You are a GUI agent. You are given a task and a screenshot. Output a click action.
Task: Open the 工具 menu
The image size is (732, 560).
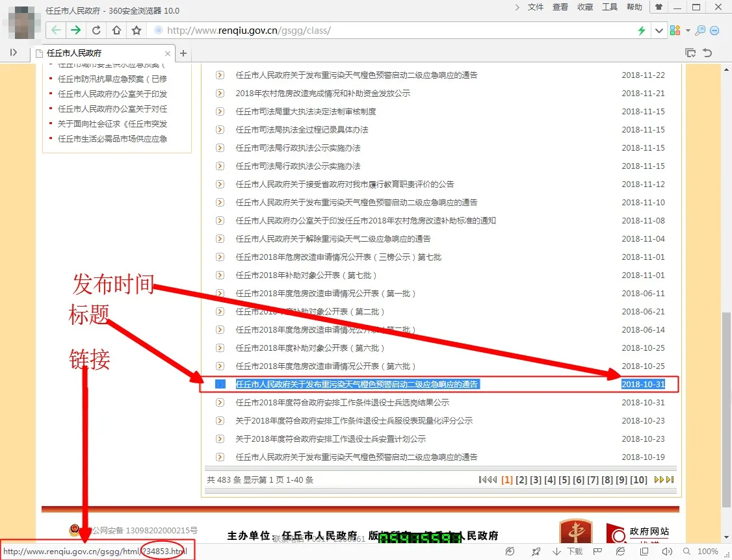(610, 7)
